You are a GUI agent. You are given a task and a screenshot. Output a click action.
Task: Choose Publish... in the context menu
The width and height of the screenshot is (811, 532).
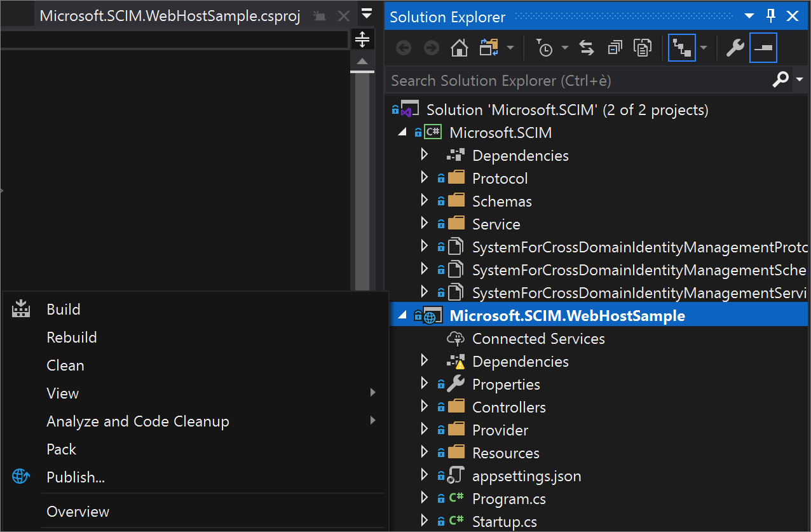point(76,477)
